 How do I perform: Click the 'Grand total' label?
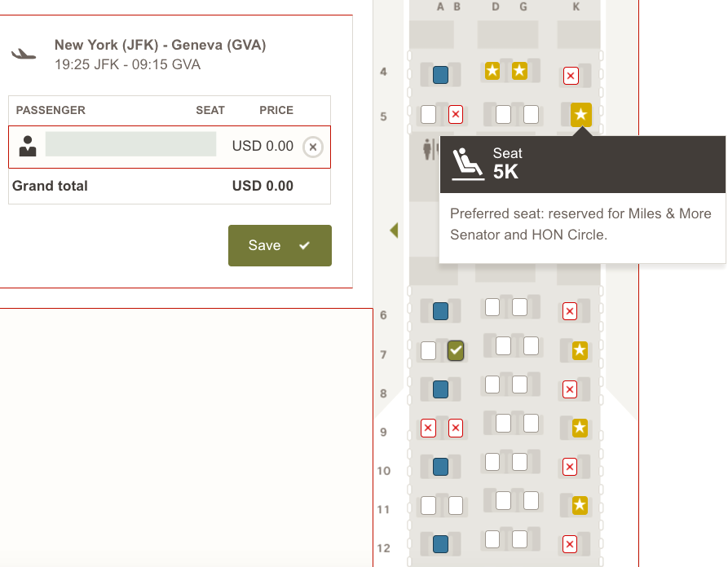(x=50, y=186)
